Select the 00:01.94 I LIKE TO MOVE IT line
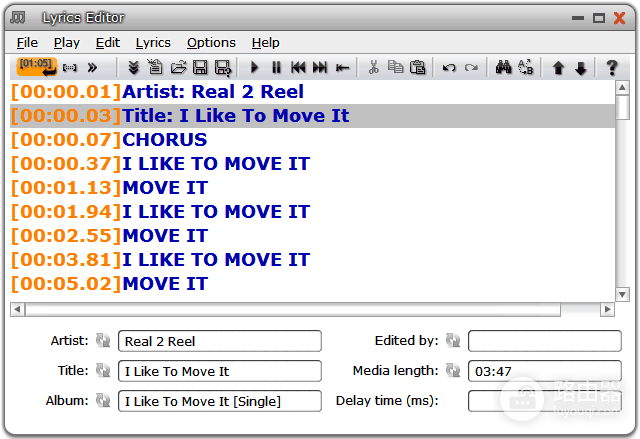The image size is (640, 439). point(312,212)
